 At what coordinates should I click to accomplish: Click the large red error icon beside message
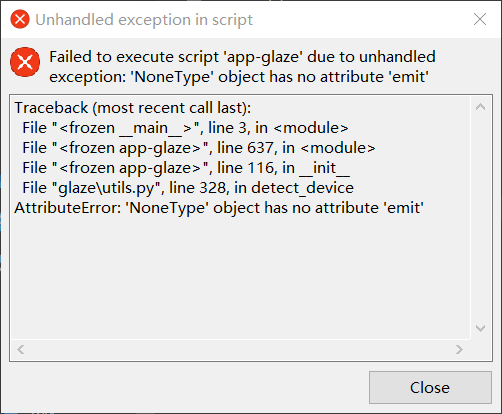point(25,62)
